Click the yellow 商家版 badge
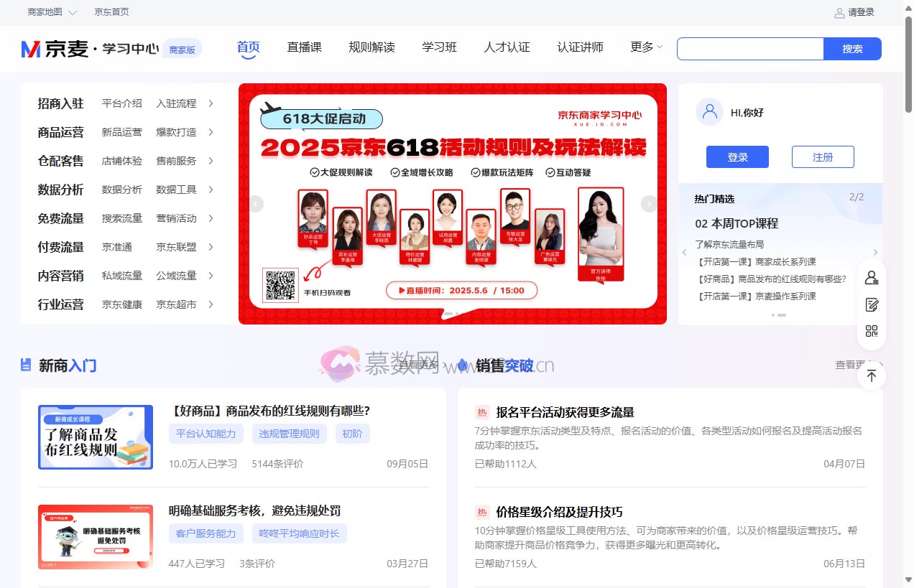Screen dimensions: 914x588 point(183,47)
